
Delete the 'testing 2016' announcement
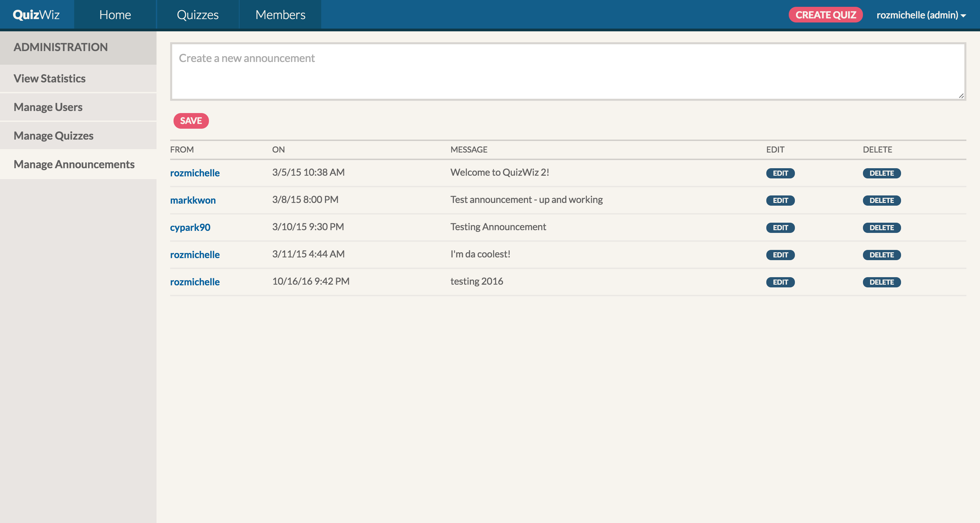[881, 282]
